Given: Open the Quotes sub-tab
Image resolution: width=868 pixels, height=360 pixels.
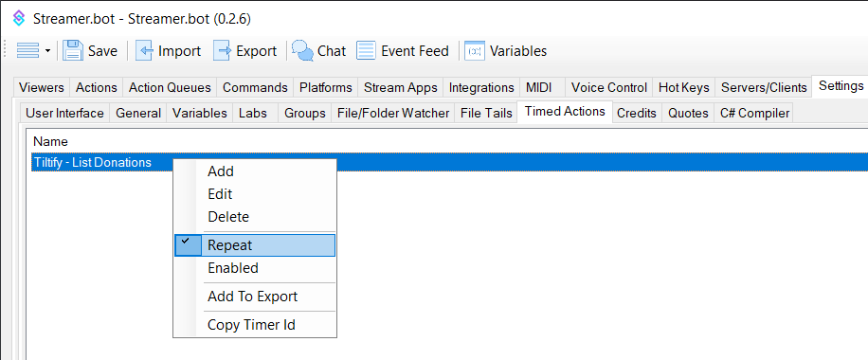Looking at the screenshot, I should tap(688, 113).
